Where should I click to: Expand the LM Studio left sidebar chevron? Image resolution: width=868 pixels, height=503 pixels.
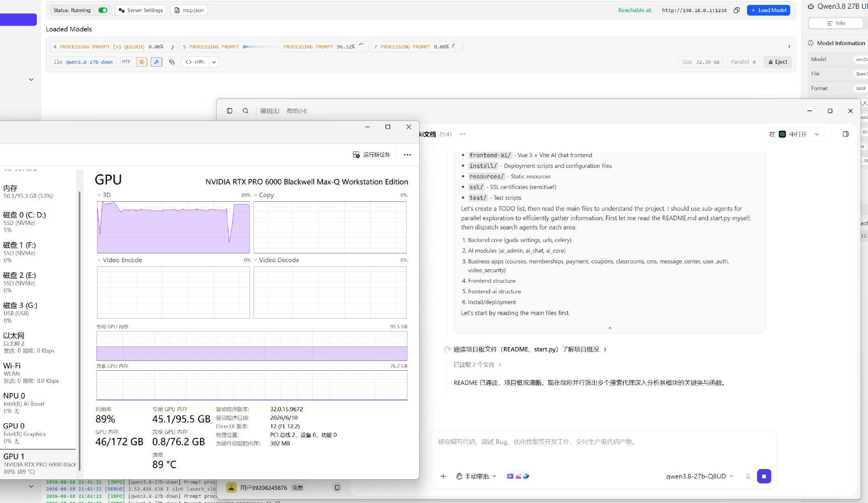click(31, 80)
